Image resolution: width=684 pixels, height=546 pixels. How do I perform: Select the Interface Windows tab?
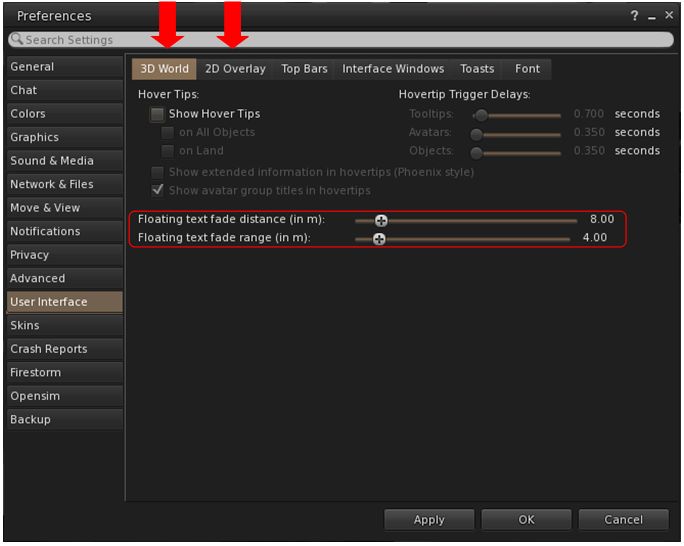pos(393,69)
